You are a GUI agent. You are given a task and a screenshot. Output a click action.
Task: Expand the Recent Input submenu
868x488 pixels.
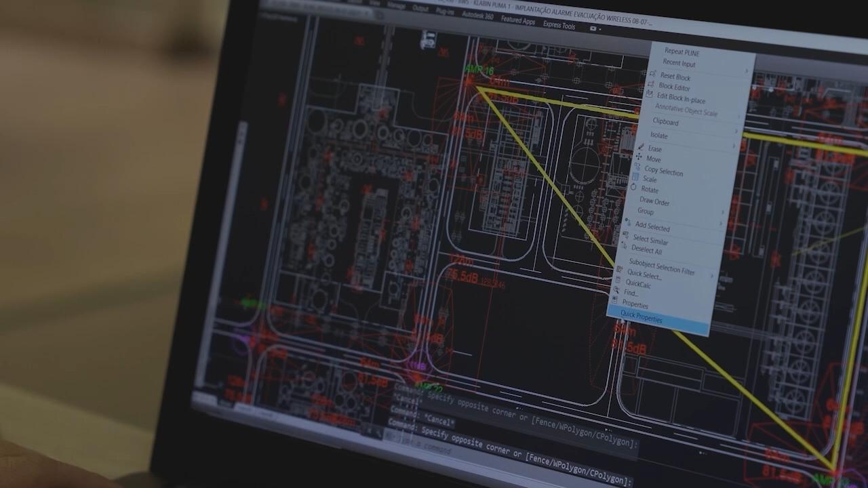point(679,64)
